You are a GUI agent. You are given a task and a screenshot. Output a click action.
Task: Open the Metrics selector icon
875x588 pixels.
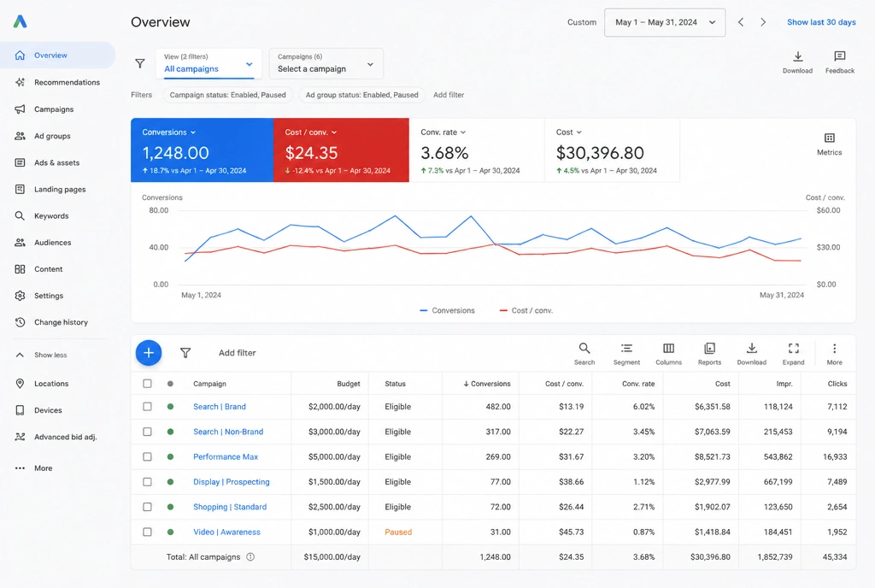pyautogui.click(x=829, y=138)
